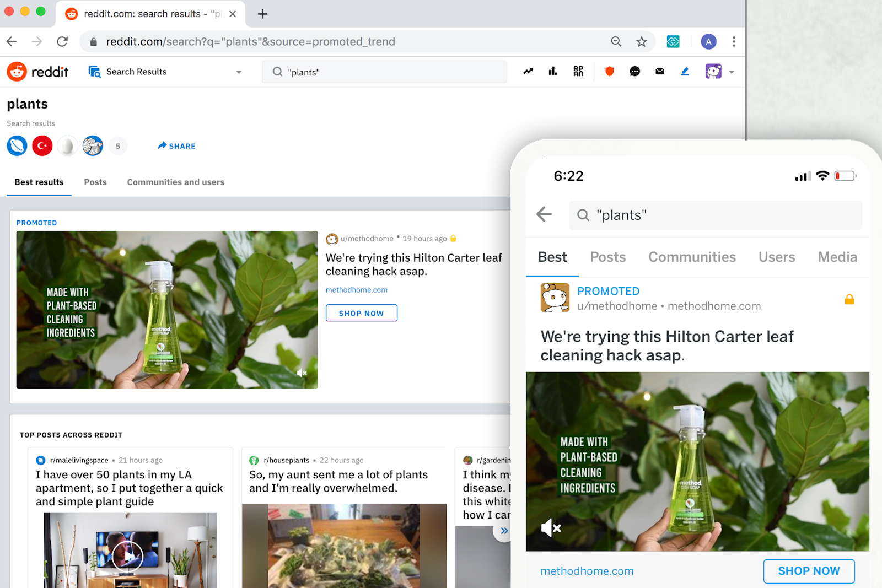Open the methodhome.com link in the desktop ad

356,290
